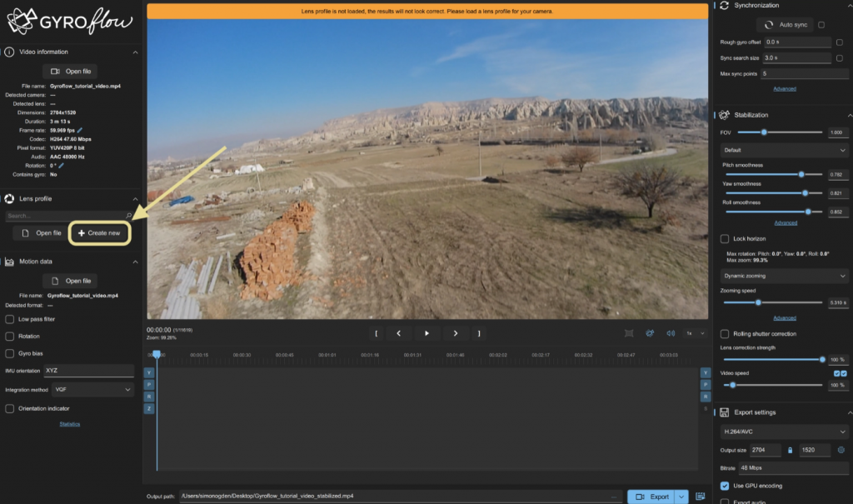
Task: Toggle P axis on left of timeline
Action: (149, 385)
